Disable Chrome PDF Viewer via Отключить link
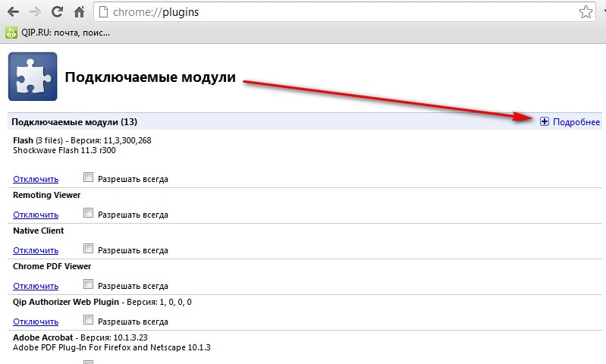Screen dimensions: 606x364 tap(36, 286)
